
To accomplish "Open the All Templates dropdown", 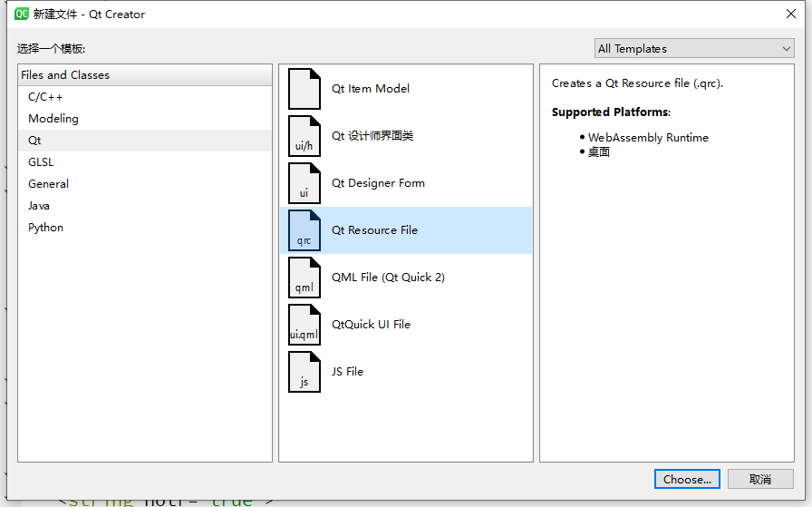I will [x=694, y=49].
